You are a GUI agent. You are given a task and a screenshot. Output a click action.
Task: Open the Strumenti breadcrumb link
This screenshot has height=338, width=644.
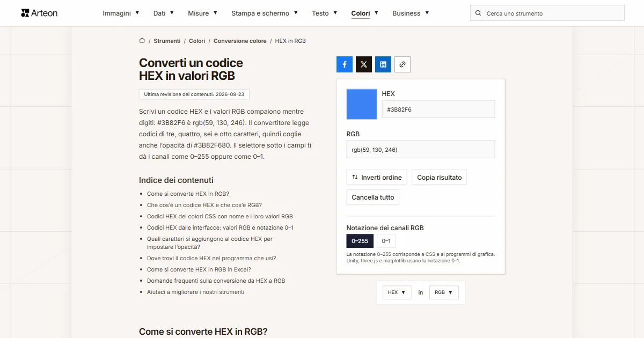click(167, 41)
